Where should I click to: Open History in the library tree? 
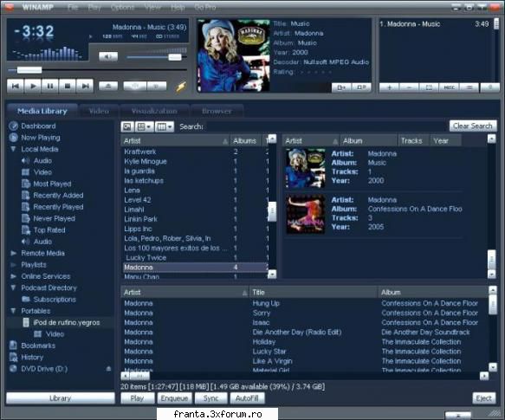32,358
